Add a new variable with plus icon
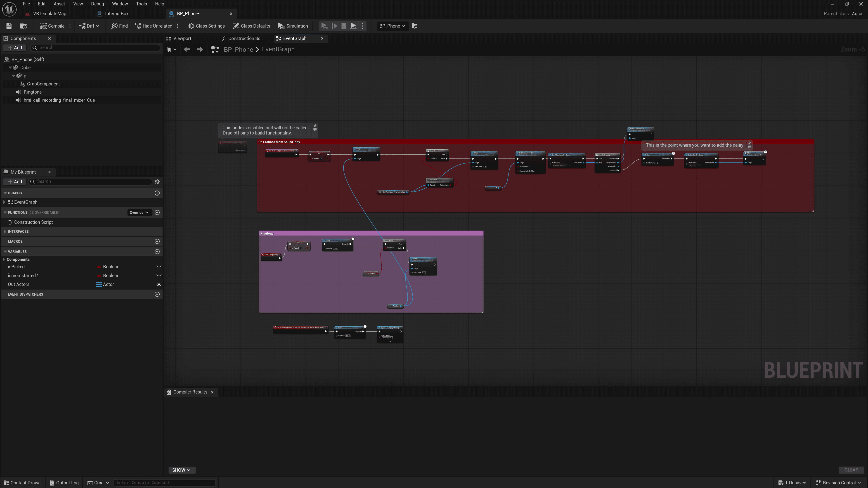 157,252
